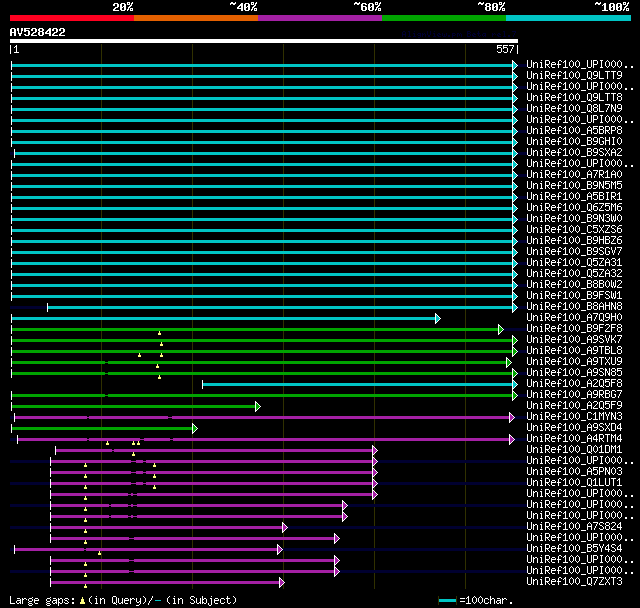Viewport: 640px width, 608px height.
Task: Click the yellow query-gap marker in the legend
Action: point(82,601)
